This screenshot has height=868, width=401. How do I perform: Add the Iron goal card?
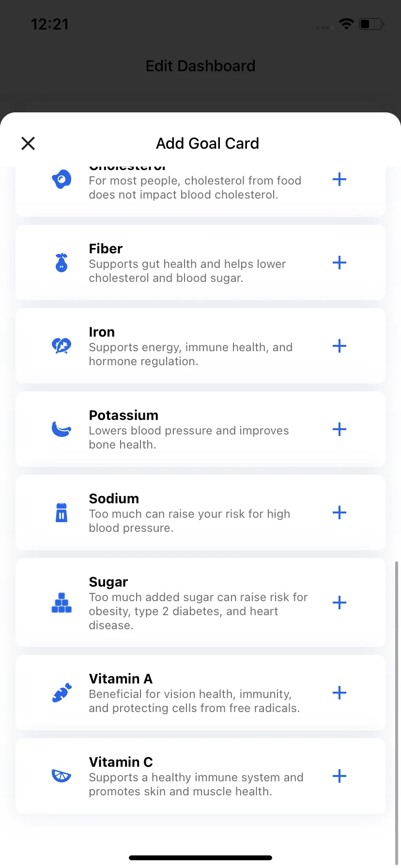[x=339, y=346]
